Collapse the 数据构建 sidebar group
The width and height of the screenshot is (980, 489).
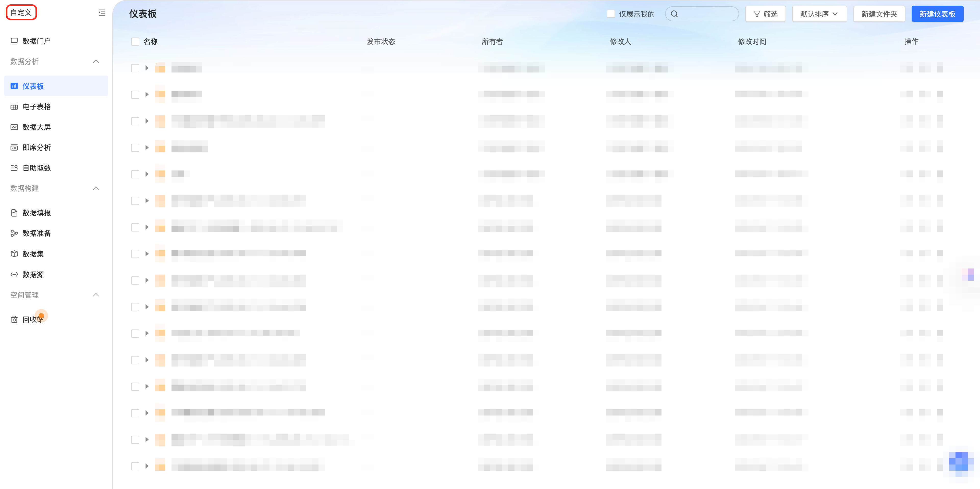pyautogui.click(x=96, y=188)
